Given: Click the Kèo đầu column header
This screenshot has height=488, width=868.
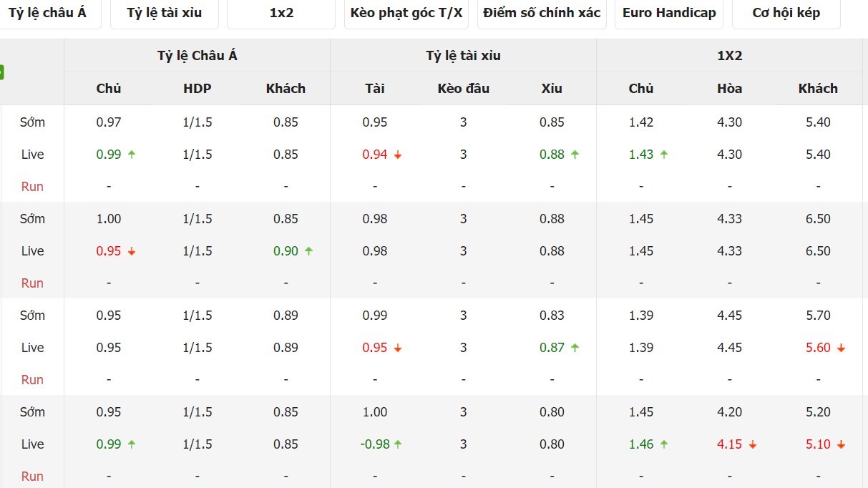Looking at the screenshot, I should (464, 89).
